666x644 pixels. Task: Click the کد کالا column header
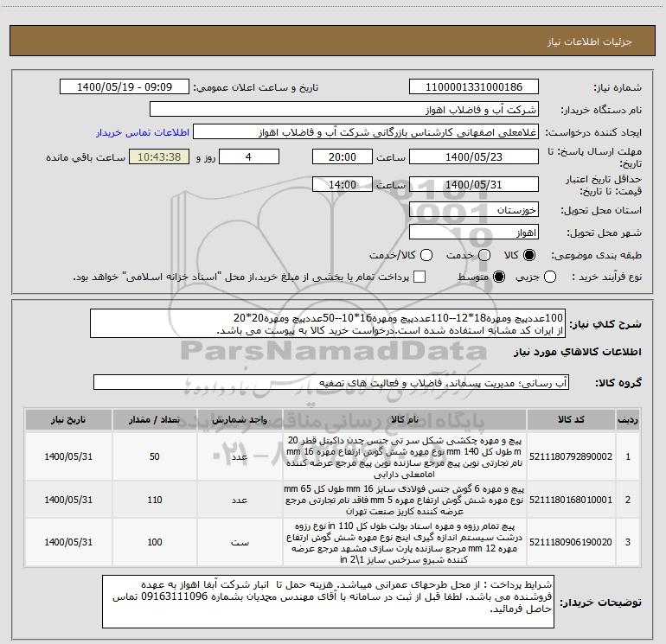point(571,419)
